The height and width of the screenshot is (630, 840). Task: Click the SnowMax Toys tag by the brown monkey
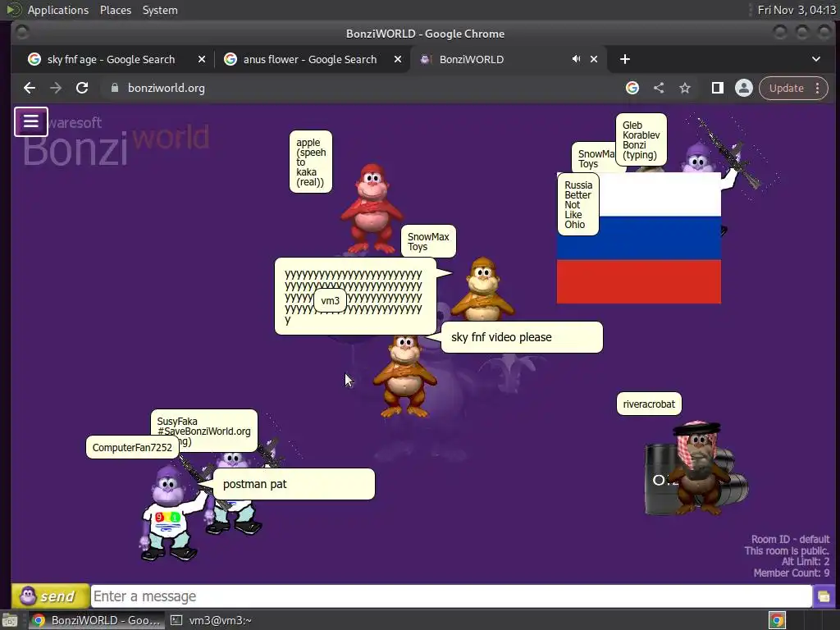(x=428, y=242)
